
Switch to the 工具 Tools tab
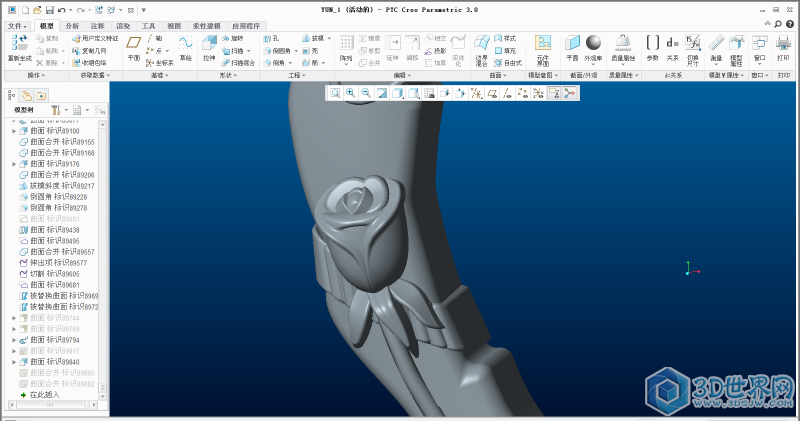coord(148,26)
